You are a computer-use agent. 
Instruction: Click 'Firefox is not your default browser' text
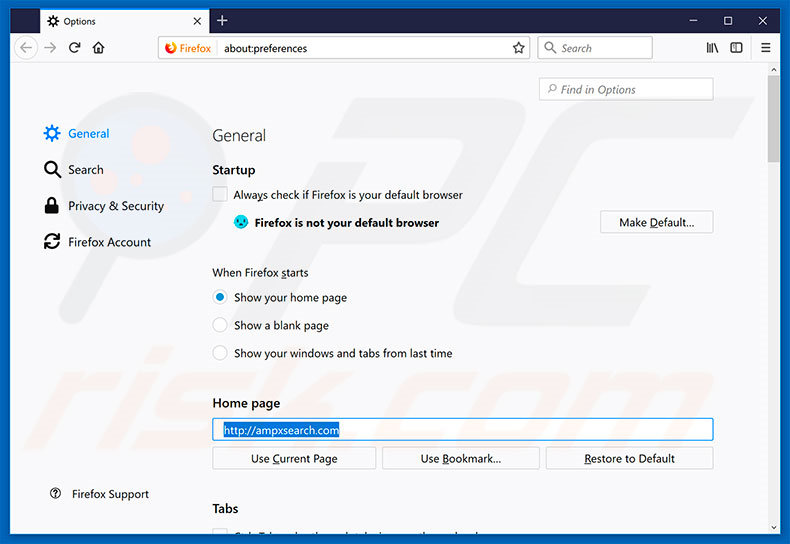coord(347,223)
